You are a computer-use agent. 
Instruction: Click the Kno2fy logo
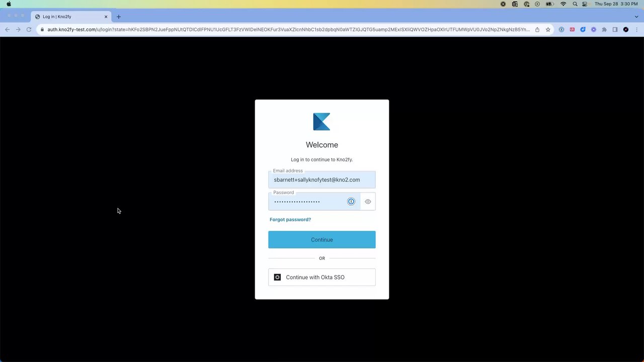click(321, 122)
